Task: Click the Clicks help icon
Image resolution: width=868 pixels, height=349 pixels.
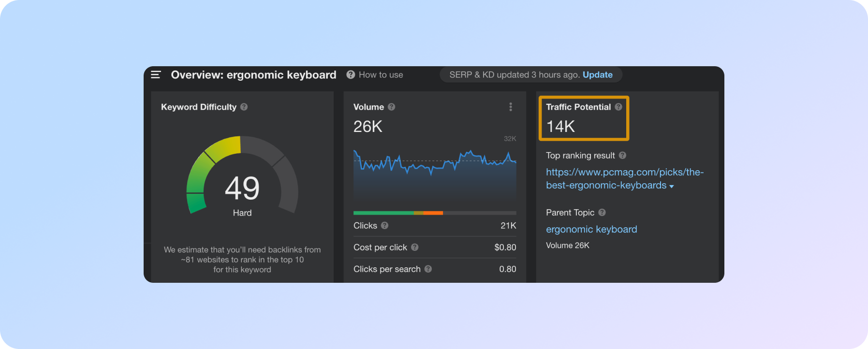Action: [x=384, y=225]
